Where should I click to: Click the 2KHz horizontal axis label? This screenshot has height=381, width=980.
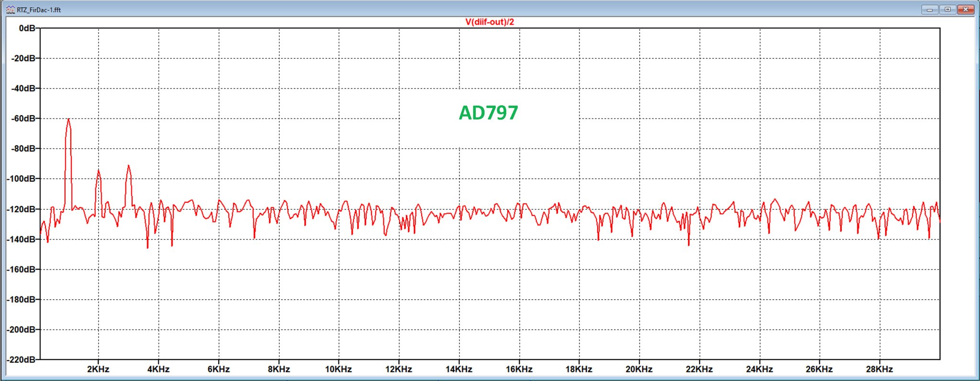pos(98,369)
